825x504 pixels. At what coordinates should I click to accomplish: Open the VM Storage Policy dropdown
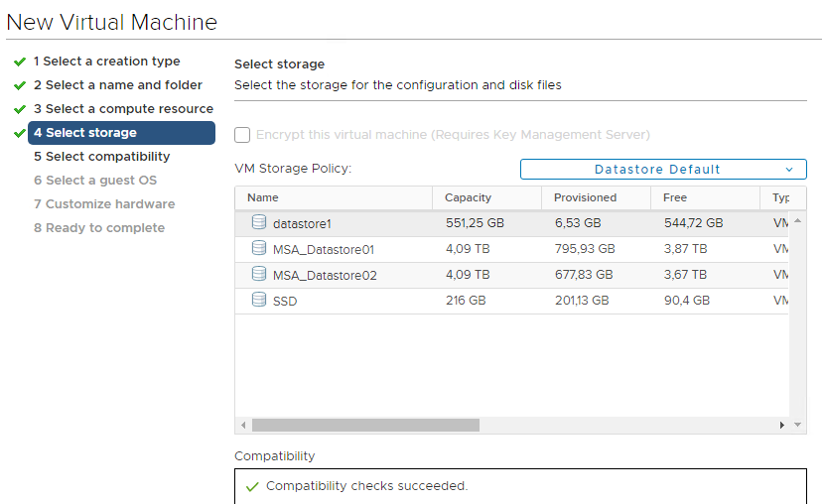coord(663,170)
